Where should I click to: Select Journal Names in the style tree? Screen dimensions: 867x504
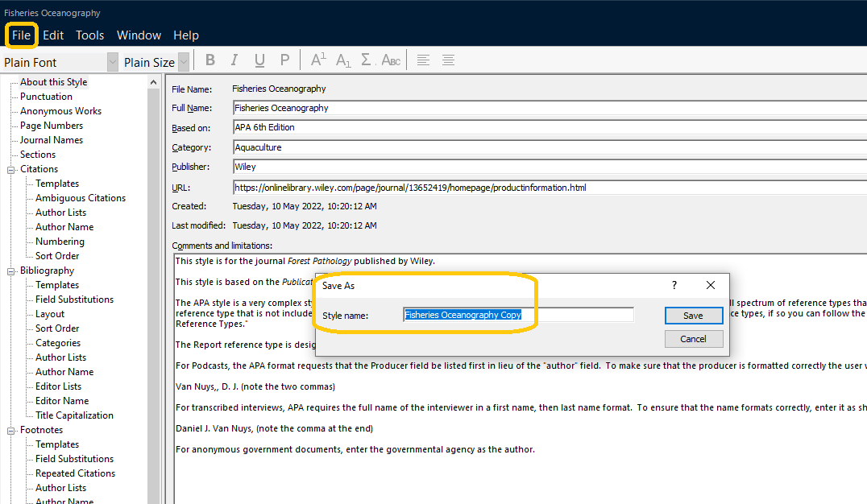tap(52, 140)
